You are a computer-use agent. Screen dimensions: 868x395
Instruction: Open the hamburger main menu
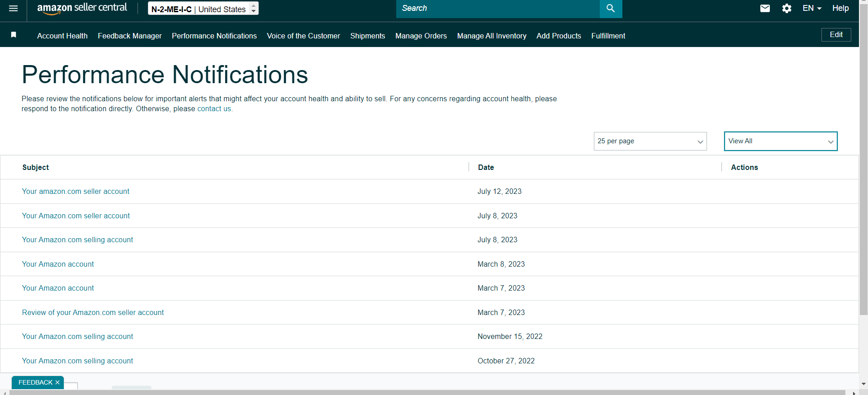coord(14,9)
